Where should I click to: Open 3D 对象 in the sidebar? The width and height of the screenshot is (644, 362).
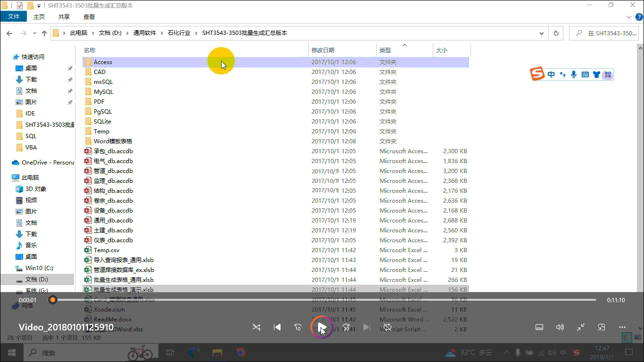[36, 189]
